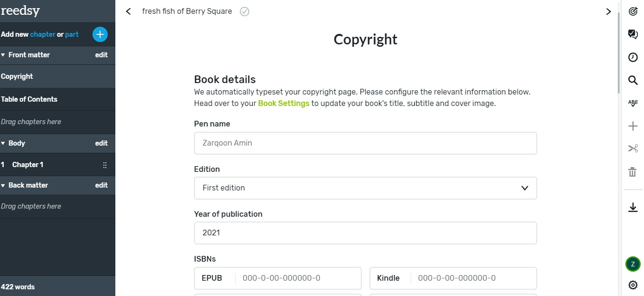Click the Pen name input field
This screenshot has height=296, width=644.
(x=365, y=143)
